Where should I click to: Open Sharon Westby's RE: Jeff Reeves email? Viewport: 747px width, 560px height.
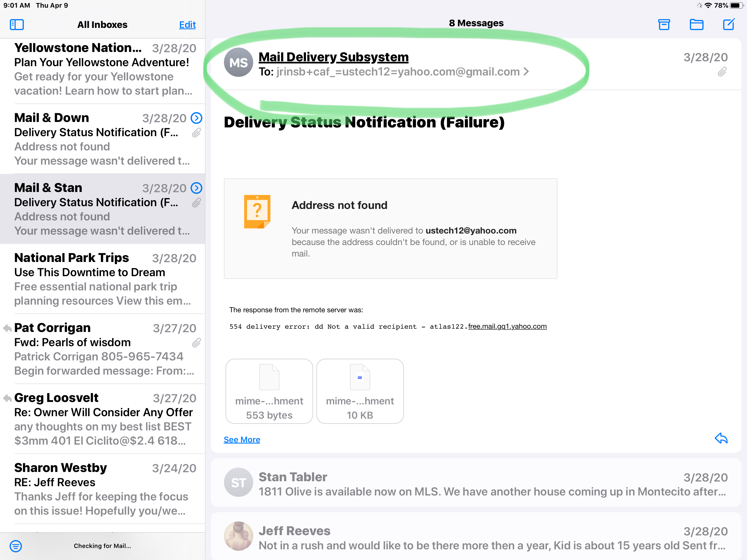pos(103,489)
